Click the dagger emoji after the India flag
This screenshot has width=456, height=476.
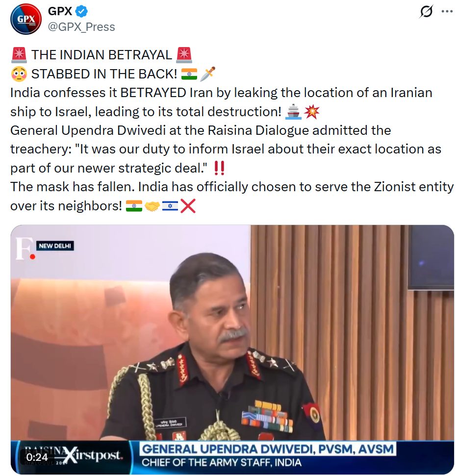point(208,74)
